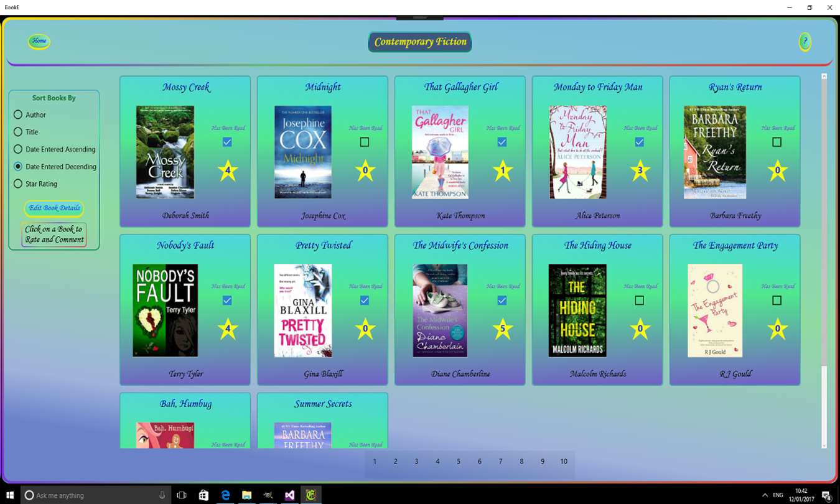Click Edit Book Details button
Viewport: 840px width, 504px height.
pos(54,208)
